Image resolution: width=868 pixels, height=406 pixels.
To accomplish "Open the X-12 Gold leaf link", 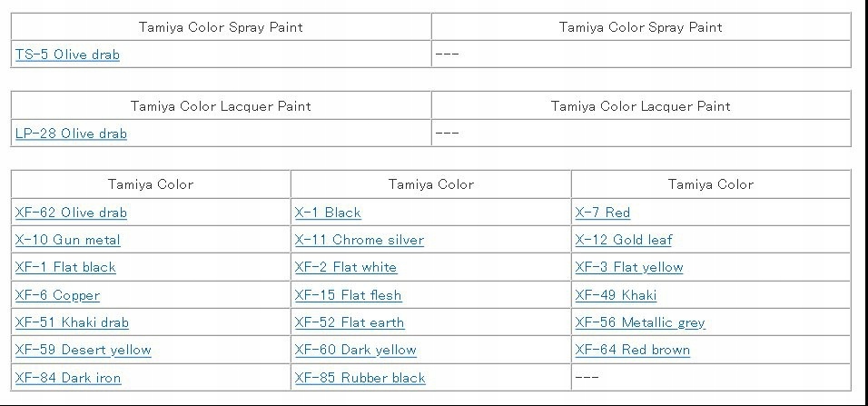I will (623, 240).
